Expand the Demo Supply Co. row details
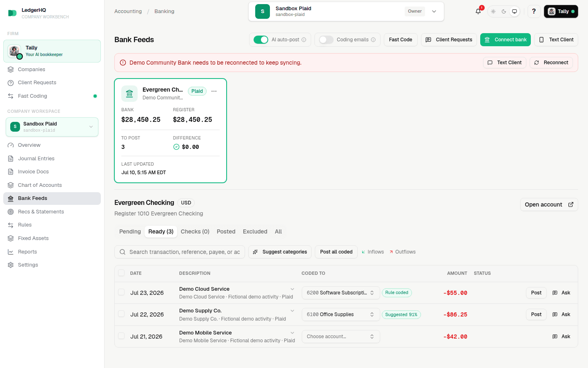 tap(292, 311)
